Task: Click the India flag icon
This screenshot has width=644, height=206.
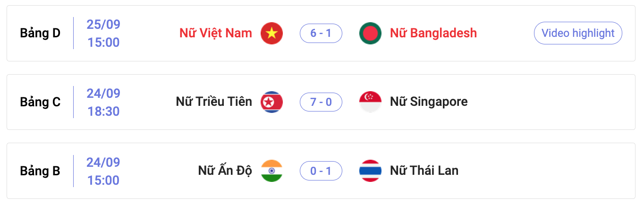Action: click(x=271, y=171)
